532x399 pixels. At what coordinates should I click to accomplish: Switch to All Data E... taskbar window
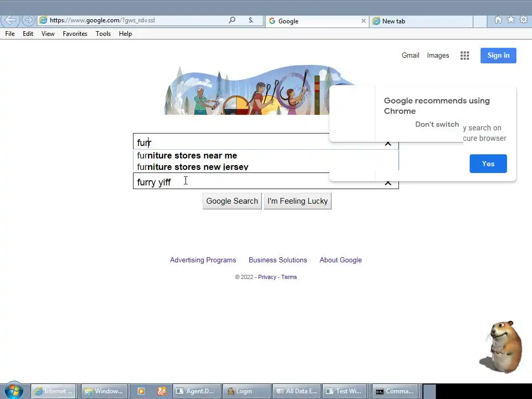click(297, 391)
